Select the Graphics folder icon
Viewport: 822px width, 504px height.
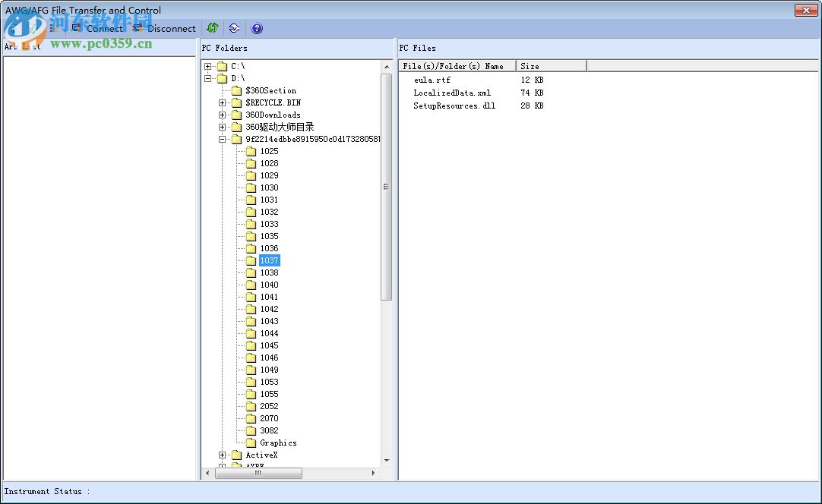pyautogui.click(x=251, y=443)
